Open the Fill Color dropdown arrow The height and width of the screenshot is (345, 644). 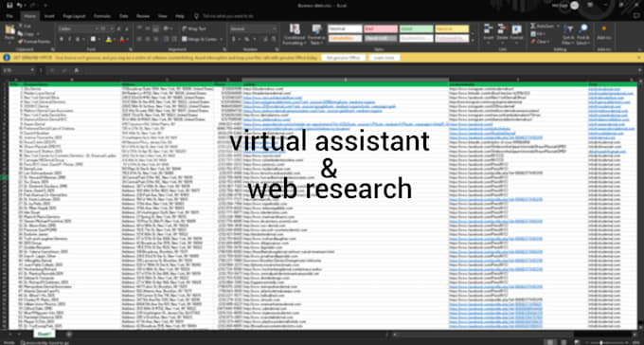coord(114,40)
